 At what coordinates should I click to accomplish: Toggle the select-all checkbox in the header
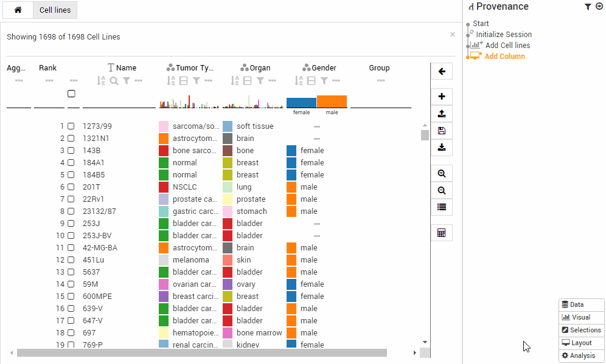click(71, 94)
